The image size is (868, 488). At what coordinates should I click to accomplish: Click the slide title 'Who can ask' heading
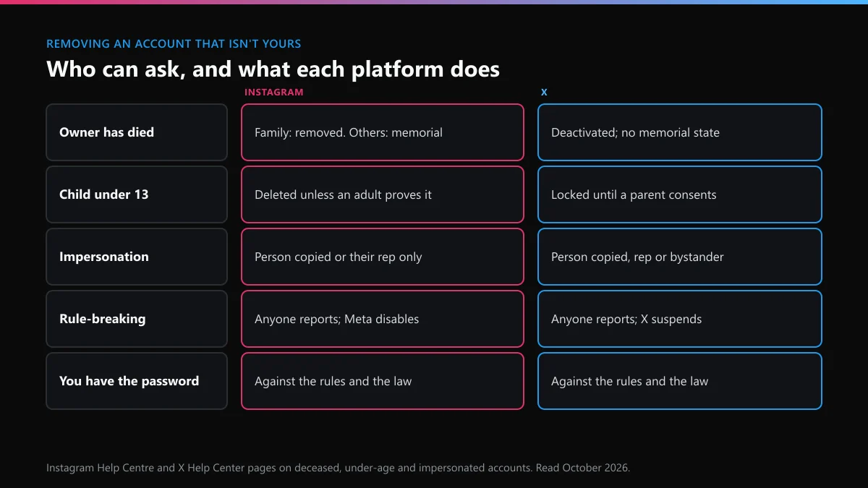click(273, 69)
